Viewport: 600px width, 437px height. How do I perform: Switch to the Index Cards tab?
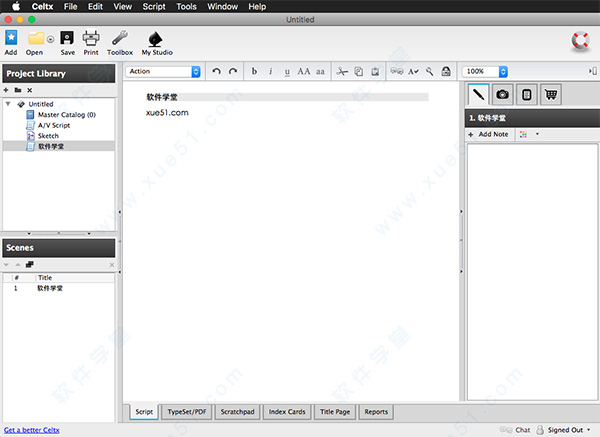287,412
